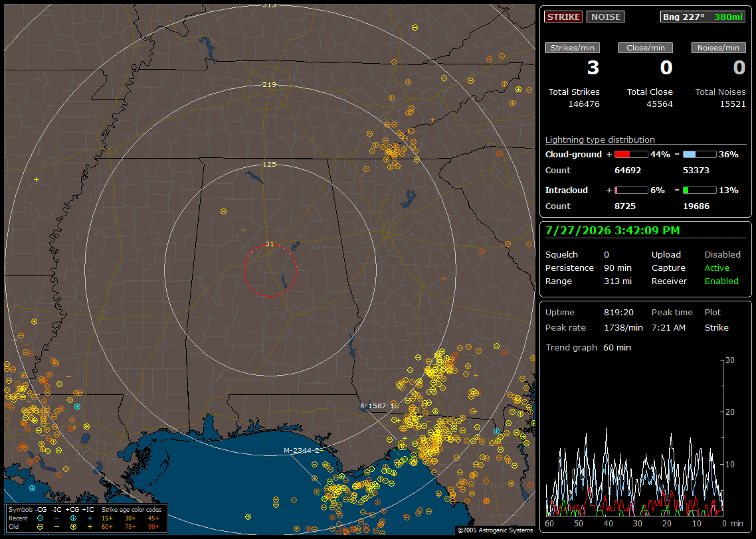The height and width of the screenshot is (539, 756).
Task: Toggle the Capture Active status
Action: (x=716, y=268)
